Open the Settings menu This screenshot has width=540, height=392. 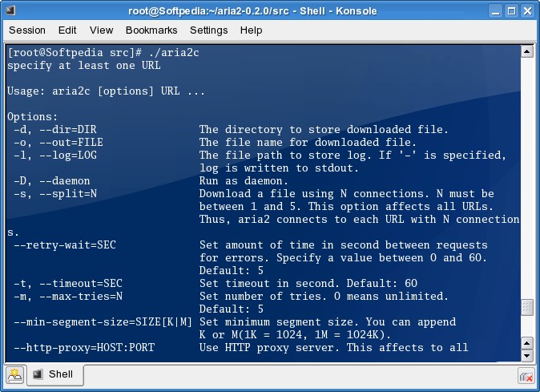tap(209, 30)
